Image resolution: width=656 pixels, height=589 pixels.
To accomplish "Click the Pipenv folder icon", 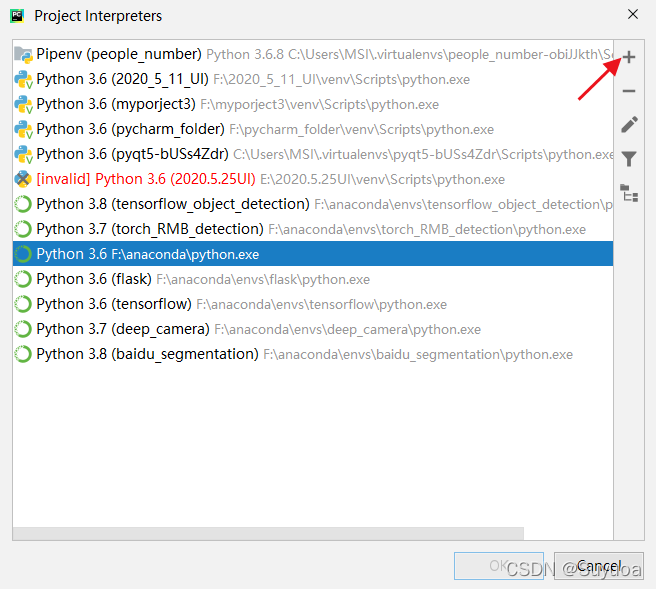I will [x=23, y=54].
